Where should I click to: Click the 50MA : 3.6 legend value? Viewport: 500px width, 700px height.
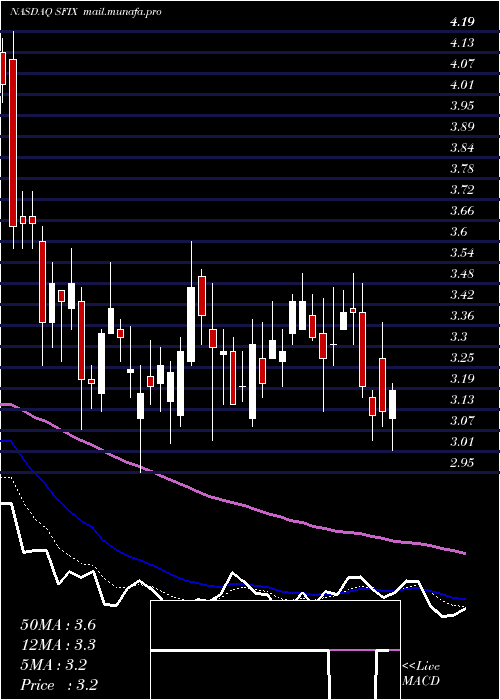(58, 625)
